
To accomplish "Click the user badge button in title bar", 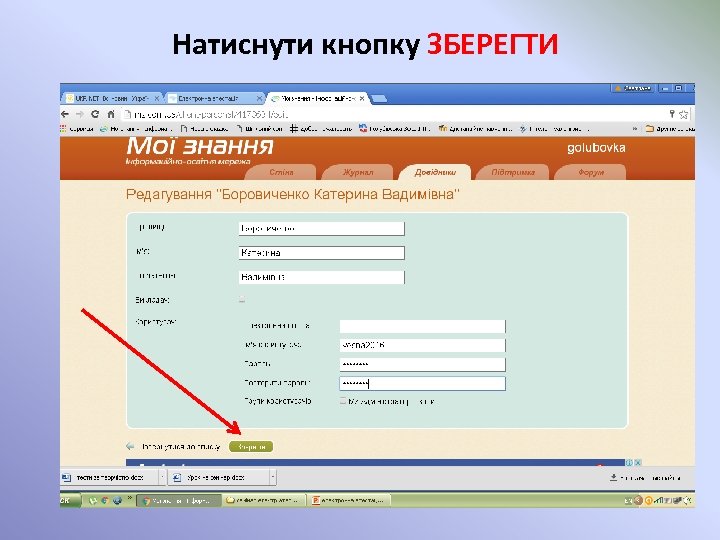I will click(x=633, y=88).
